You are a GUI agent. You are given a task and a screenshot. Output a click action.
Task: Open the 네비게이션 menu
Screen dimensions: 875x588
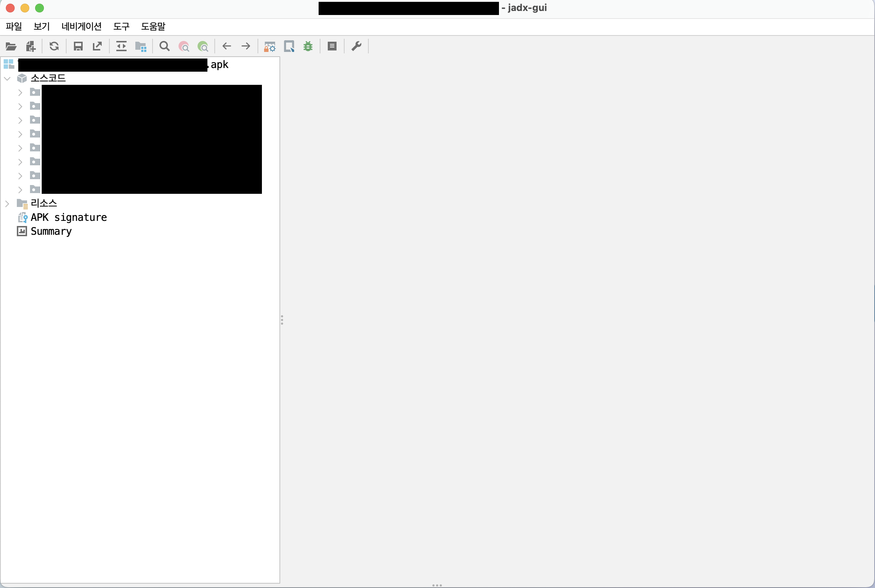pos(81,27)
